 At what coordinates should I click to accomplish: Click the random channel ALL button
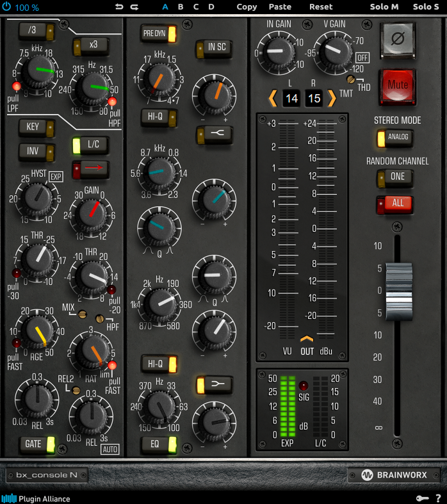pos(395,205)
